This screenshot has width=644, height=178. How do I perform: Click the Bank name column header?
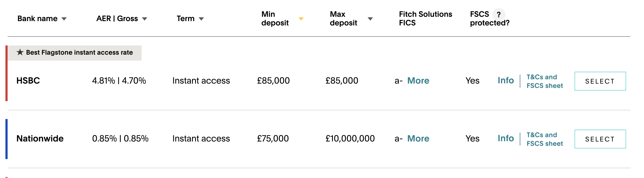point(37,19)
